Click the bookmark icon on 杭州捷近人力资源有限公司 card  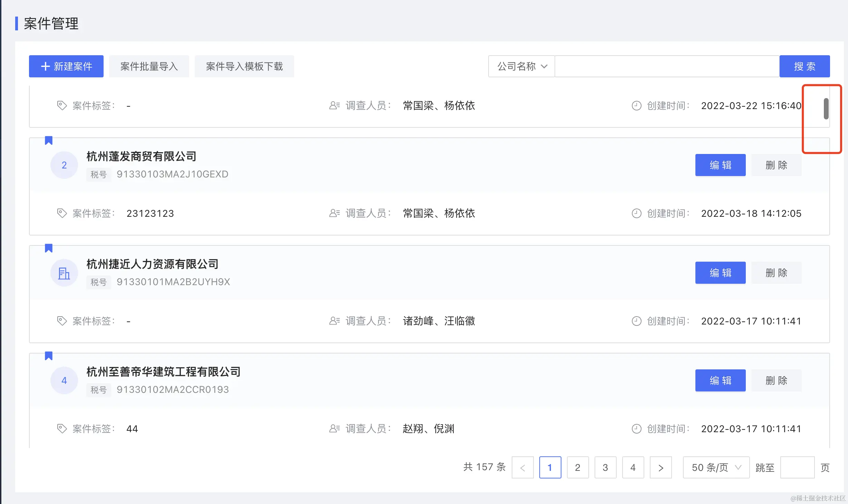coord(49,248)
